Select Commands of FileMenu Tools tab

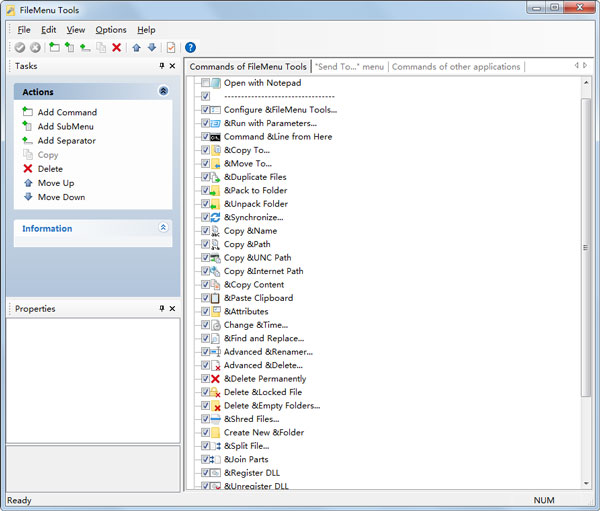click(x=248, y=67)
